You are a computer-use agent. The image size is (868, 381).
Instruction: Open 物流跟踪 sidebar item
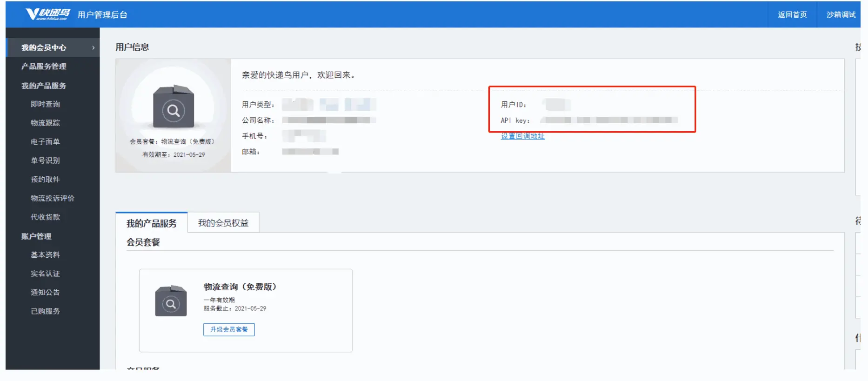(45, 123)
